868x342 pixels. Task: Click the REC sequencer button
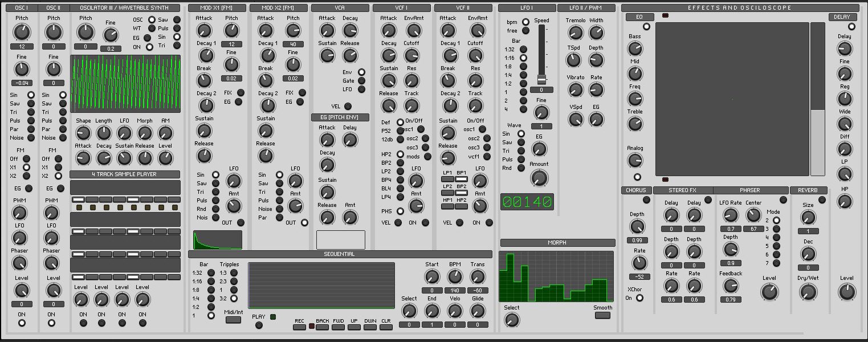(x=299, y=327)
